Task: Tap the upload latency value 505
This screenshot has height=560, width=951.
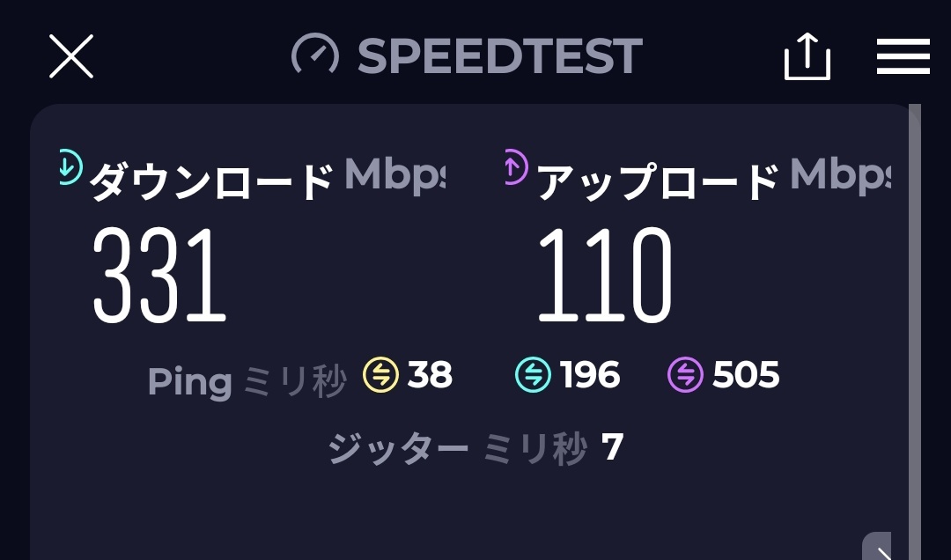Action: pos(746,374)
